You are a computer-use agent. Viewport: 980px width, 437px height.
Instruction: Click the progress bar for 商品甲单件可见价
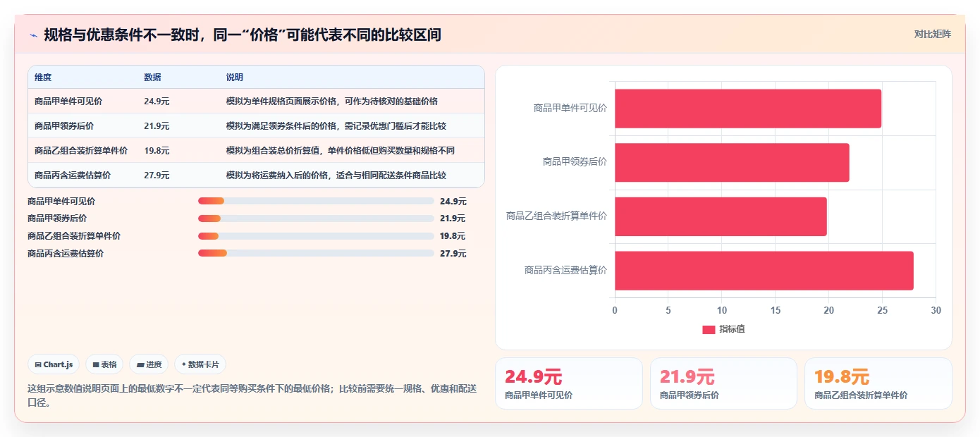[316, 201]
